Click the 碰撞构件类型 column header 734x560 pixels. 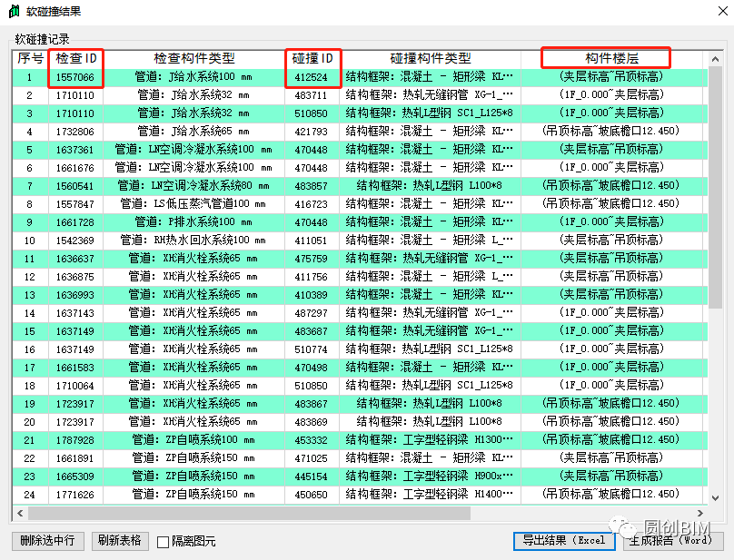[x=431, y=58]
